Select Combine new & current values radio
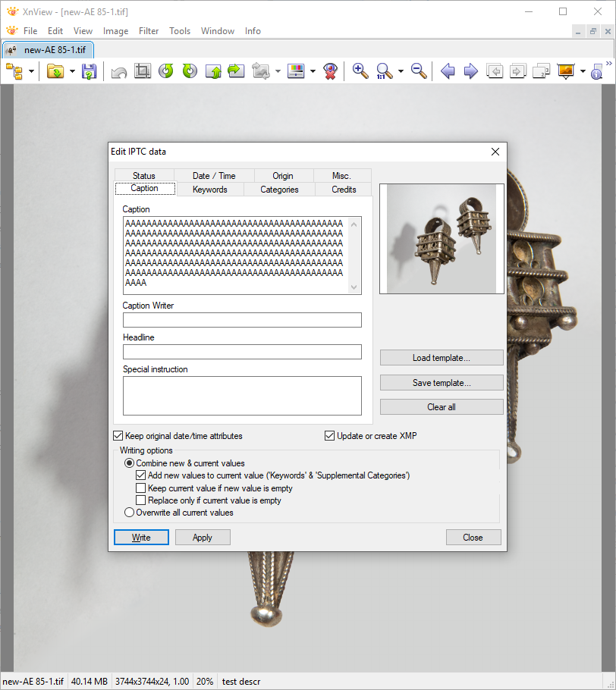Viewport: 616px width, 690px height. click(x=129, y=463)
